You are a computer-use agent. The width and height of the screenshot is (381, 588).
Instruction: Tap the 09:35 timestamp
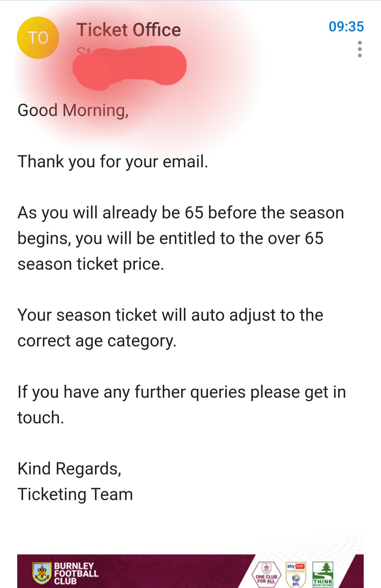click(346, 27)
